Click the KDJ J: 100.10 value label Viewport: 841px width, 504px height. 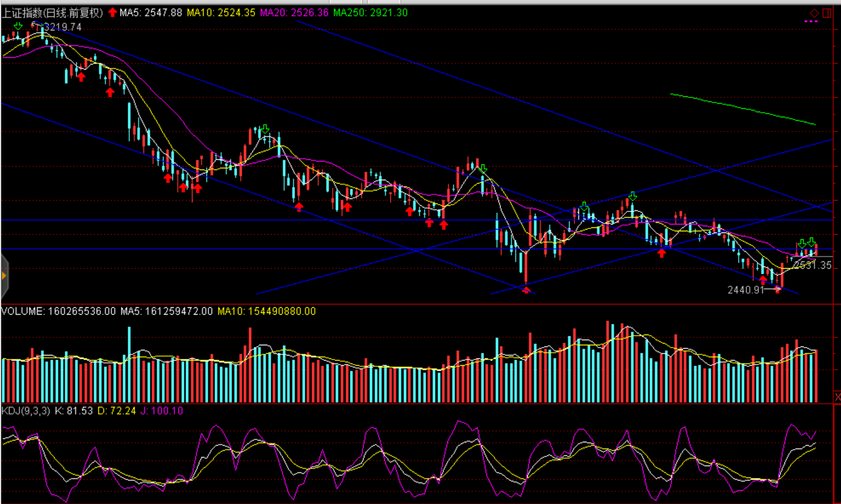[x=162, y=410]
